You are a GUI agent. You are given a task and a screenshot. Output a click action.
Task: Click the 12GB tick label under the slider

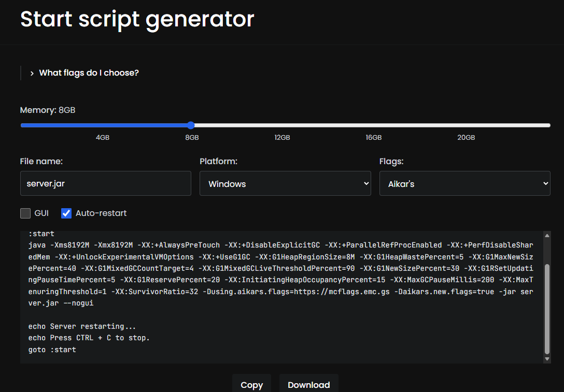(x=282, y=138)
